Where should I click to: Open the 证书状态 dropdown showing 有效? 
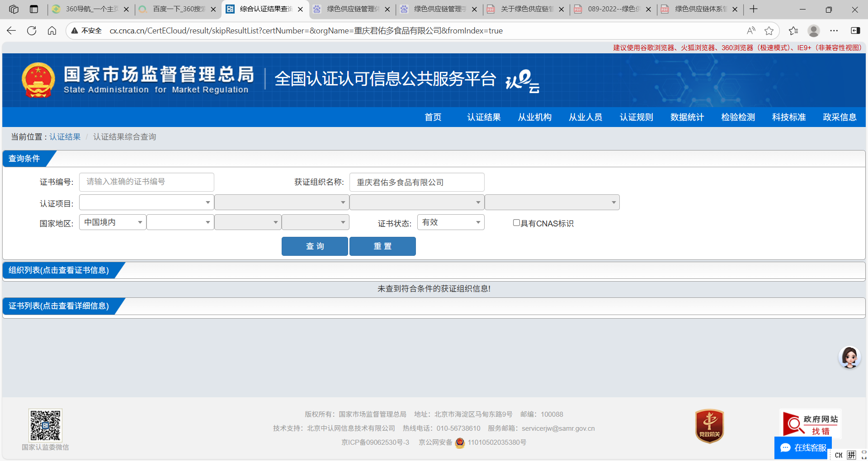tap(451, 222)
